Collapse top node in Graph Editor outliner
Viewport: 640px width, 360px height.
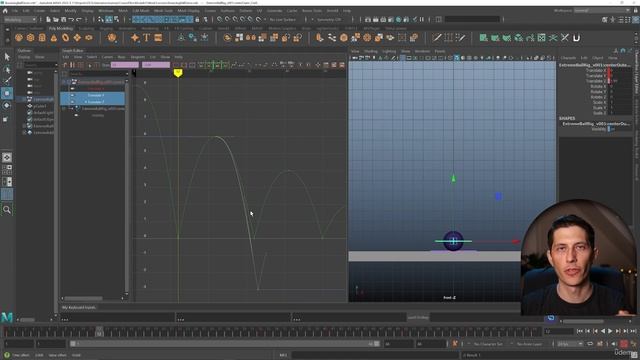(64, 82)
